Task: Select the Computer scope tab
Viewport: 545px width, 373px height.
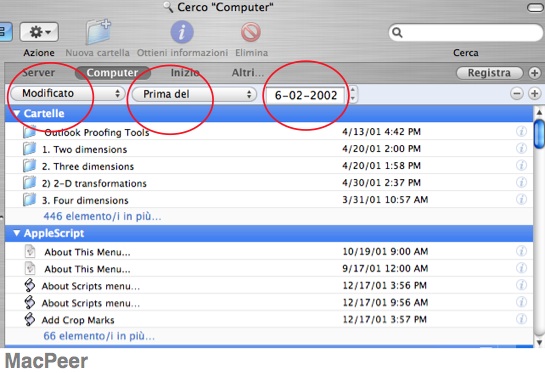Action: coord(113,73)
